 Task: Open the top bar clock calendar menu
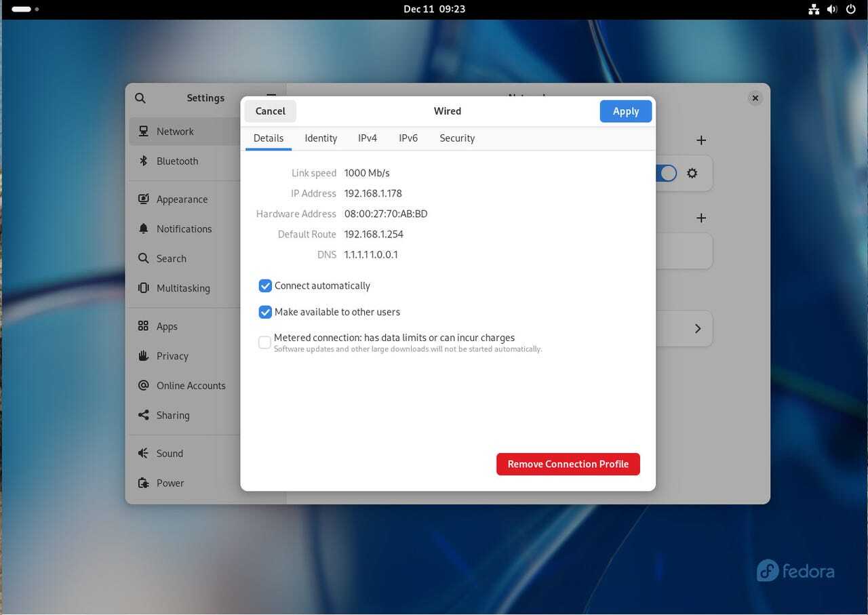(434, 9)
